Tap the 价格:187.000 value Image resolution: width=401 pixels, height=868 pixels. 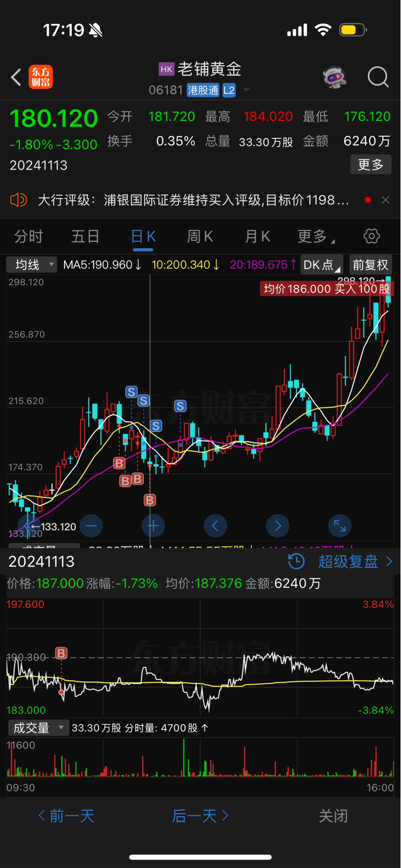click(45, 583)
